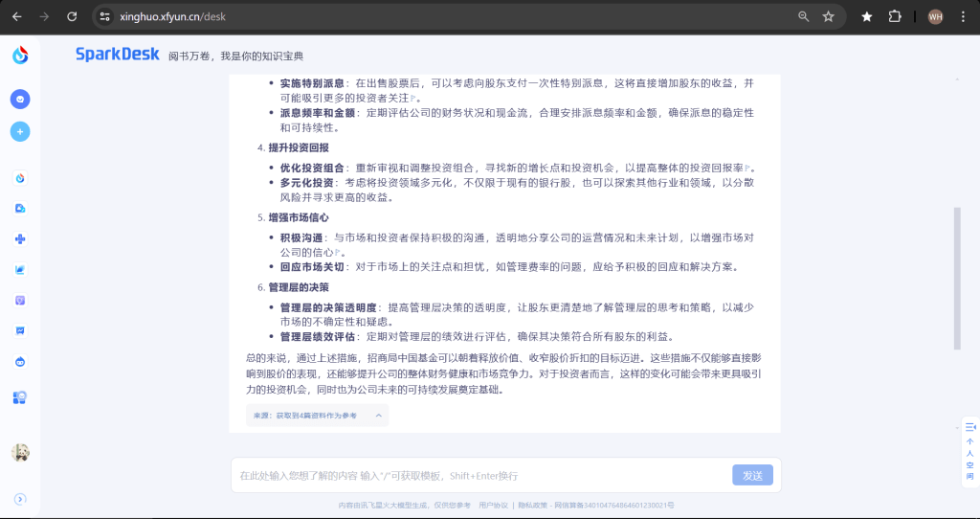The height and width of the screenshot is (519, 980).
Task: Click the SparkDesk title in header
Action: tap(118, 55)
